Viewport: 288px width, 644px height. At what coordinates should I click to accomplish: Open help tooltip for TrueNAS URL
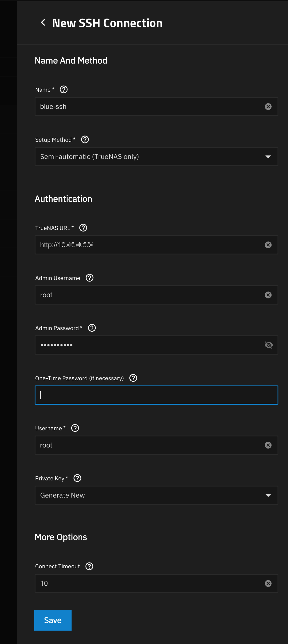(x=83, y=228)
